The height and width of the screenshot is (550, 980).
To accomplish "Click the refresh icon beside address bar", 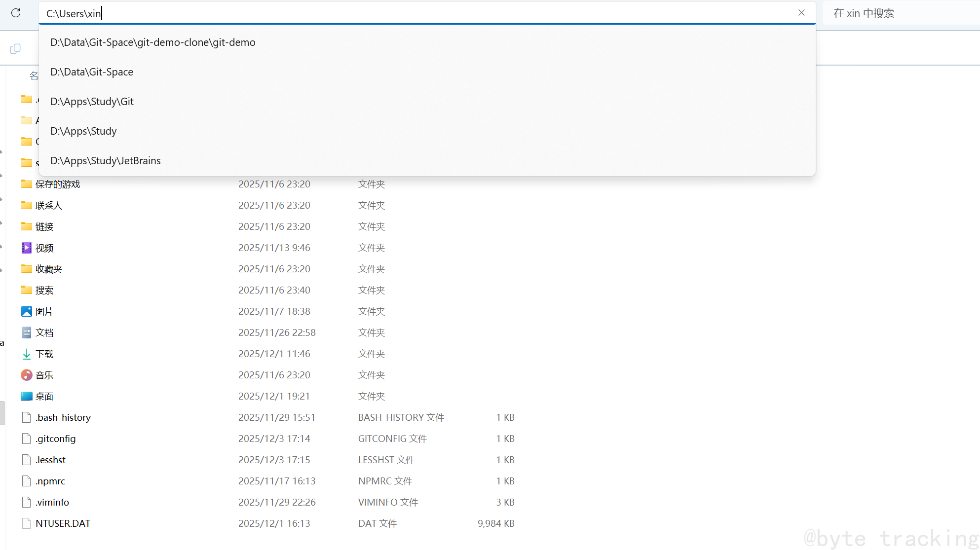I will (x=16, y=13).
